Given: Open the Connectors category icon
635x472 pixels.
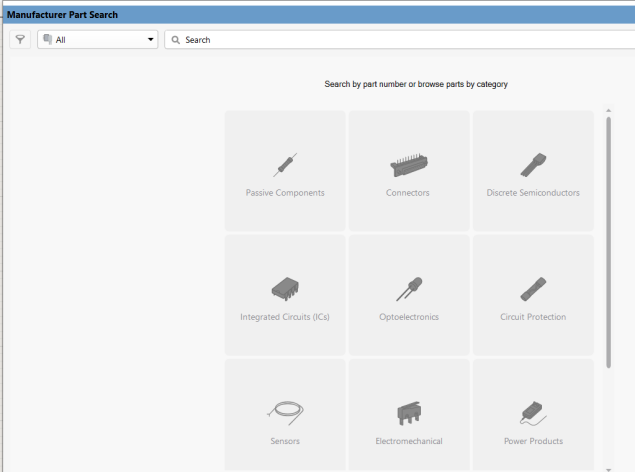Looking at the screenshot, I should click(408, 164).
